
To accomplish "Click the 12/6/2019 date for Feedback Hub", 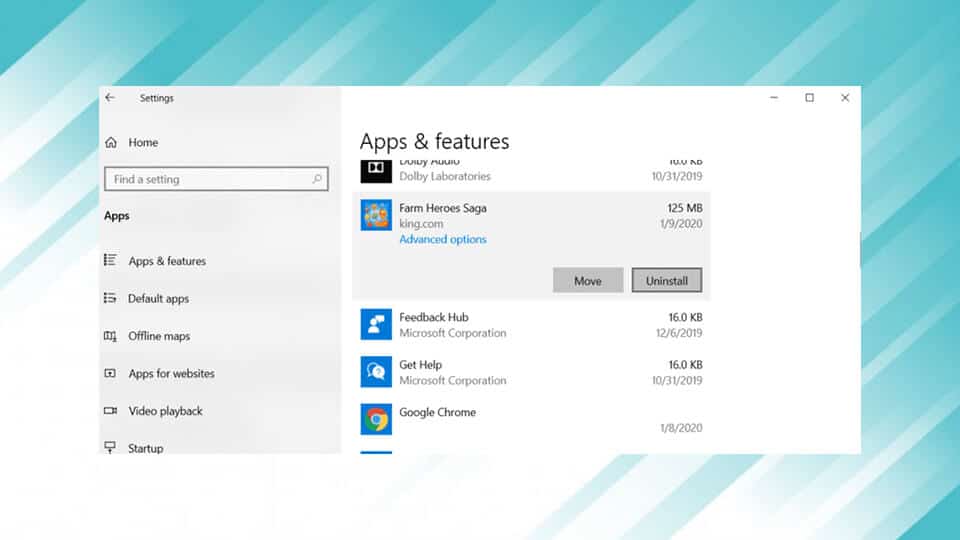I will tap(679, 333).
